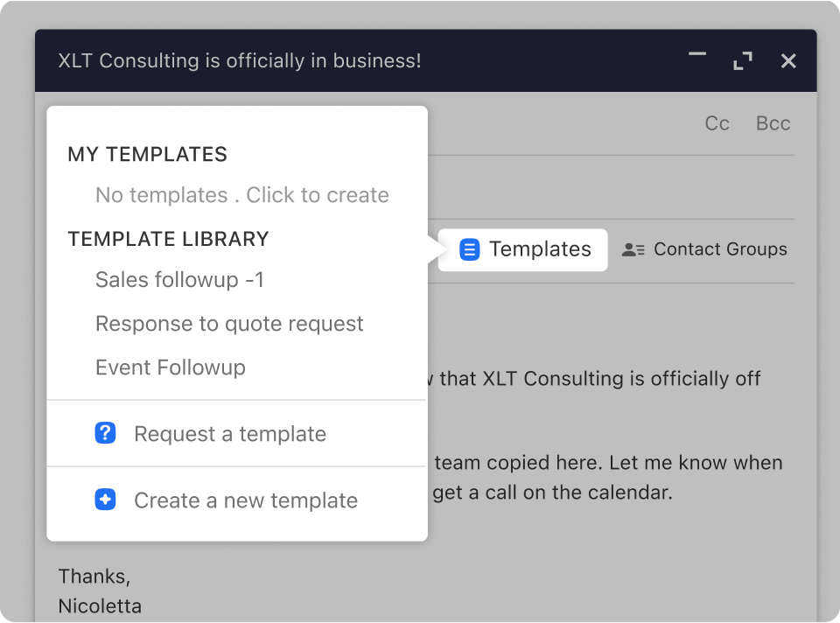Click the question mark icon beside Request a template
Screen dimensions: 840x623
105,433
